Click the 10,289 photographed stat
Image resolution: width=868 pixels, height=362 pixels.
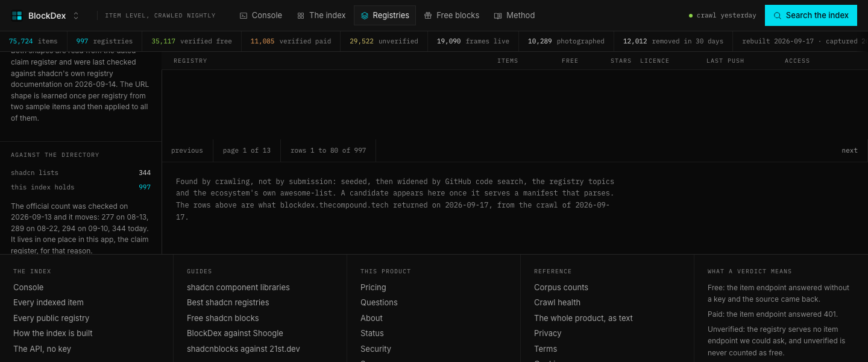(x=566, y=41)
